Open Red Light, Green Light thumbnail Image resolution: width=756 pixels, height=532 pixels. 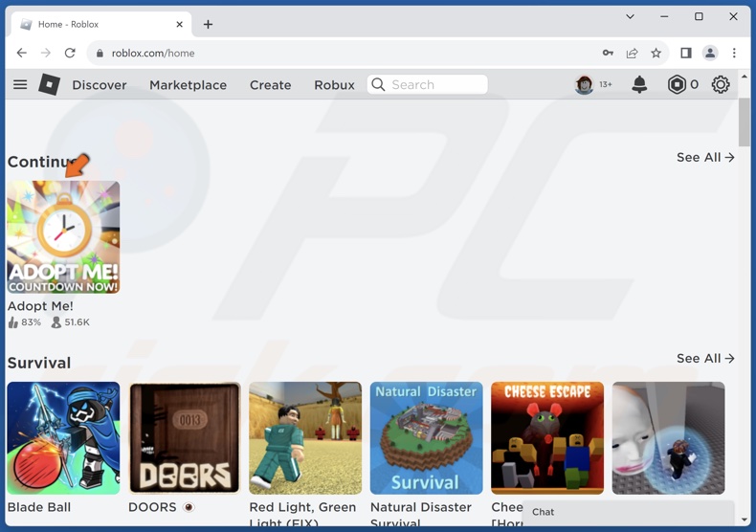305,438
